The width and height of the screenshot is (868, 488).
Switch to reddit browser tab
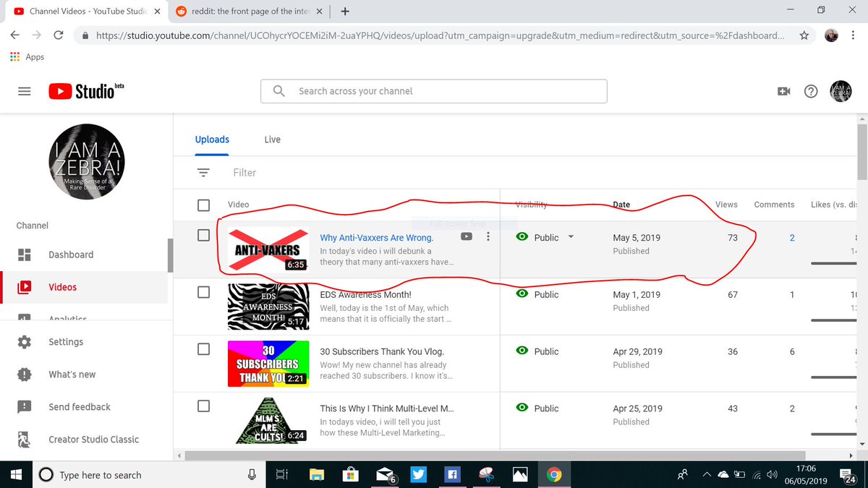248,12
